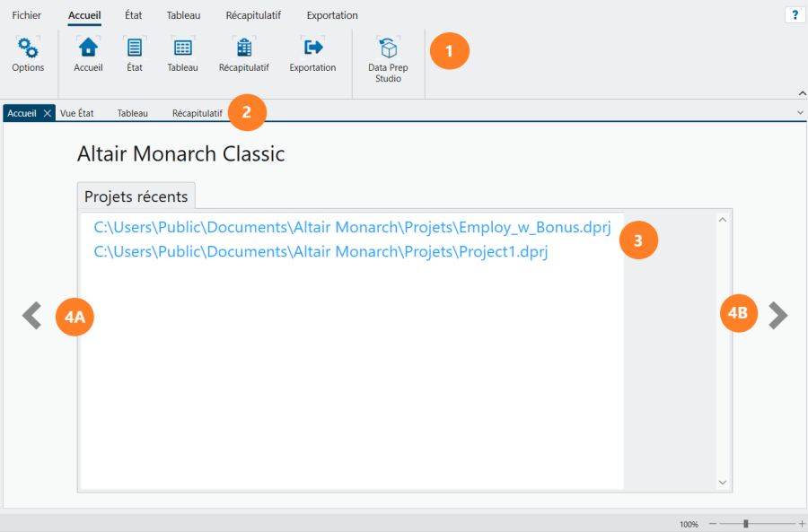Switch to the Récapitulatif ribbon tab
This screenshot has width=808, height=532.
[253, 15]
